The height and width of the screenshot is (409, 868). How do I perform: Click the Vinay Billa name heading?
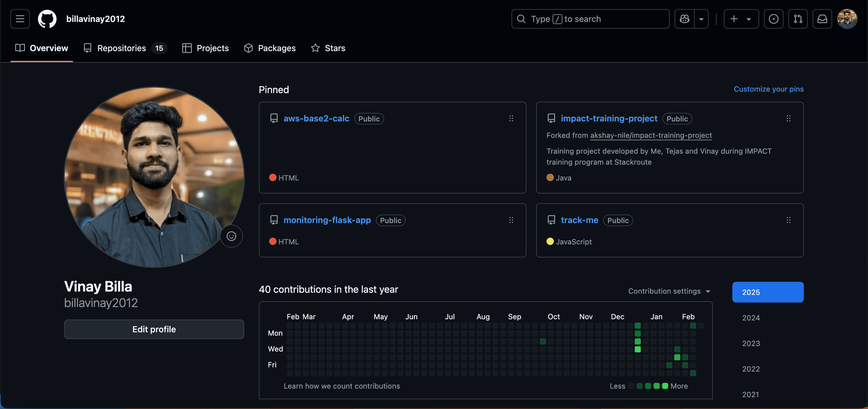(98, 287)
